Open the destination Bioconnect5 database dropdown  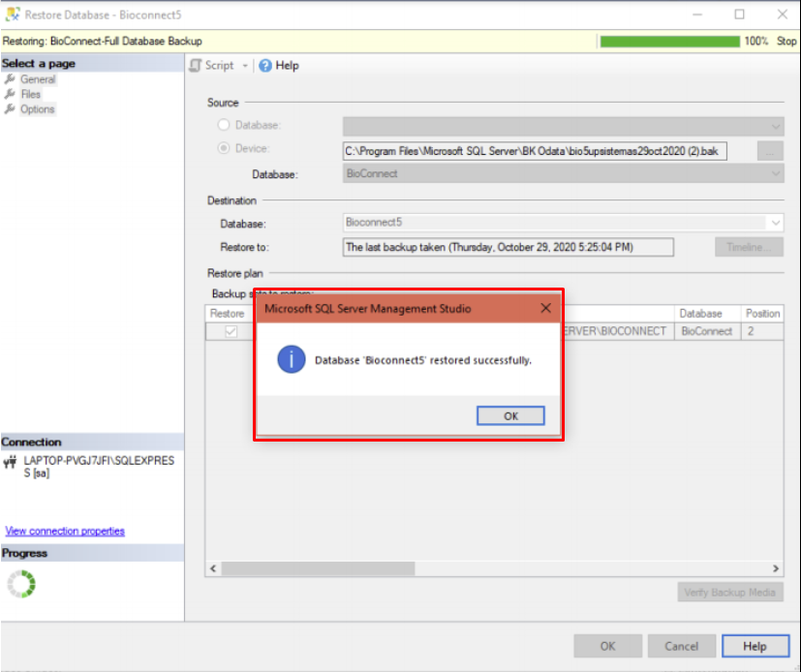563,222
